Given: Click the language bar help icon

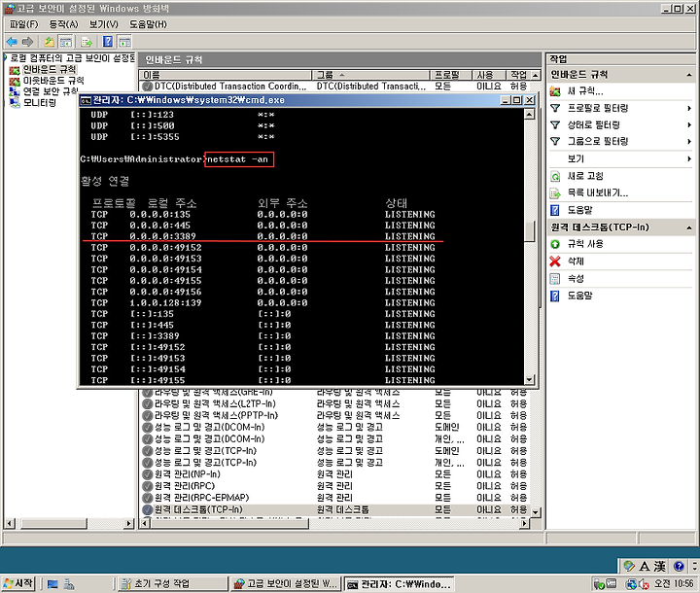Looking at the screenshot, I should pos(679,566).
